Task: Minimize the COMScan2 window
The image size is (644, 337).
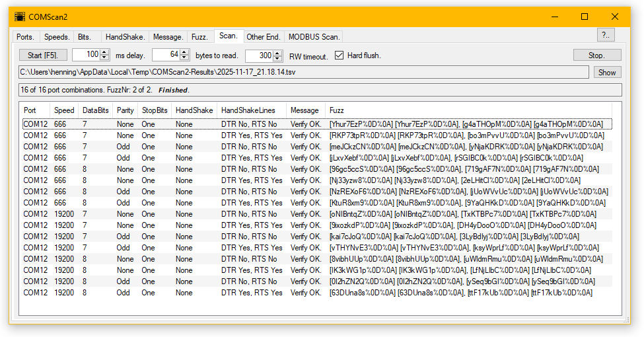Action: [x=555, y=17]
